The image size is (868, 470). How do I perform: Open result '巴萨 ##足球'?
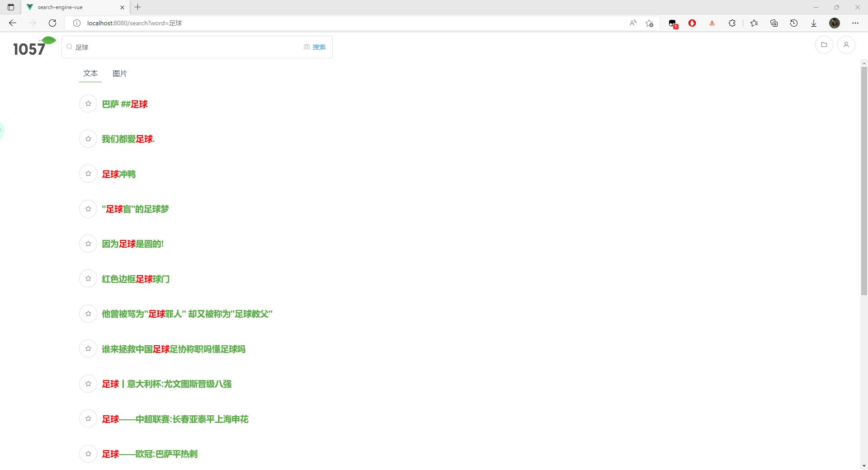tap(125, 104)
